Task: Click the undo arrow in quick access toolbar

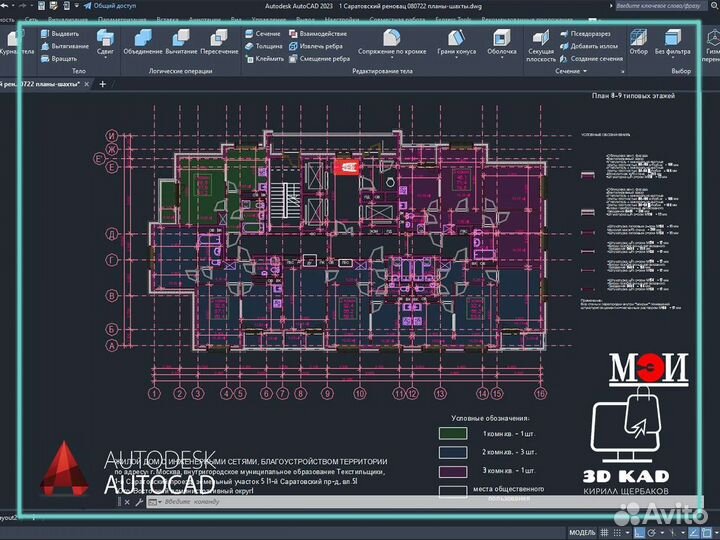Action: (4, 6)
